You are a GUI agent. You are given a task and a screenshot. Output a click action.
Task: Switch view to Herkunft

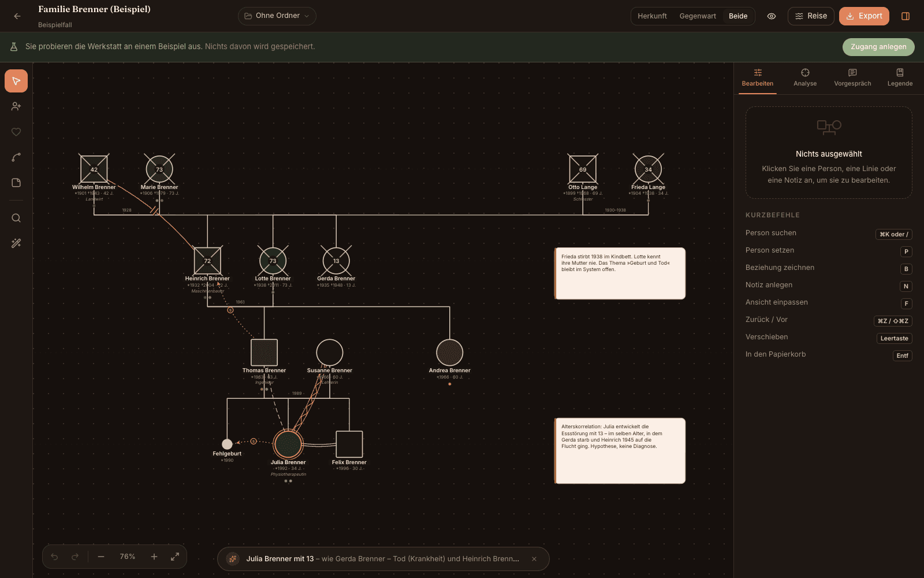652,16
